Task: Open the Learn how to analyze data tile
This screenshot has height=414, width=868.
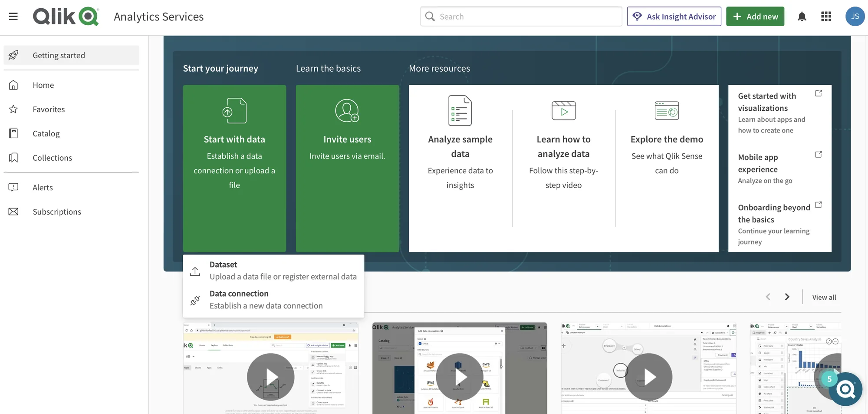Action: 564,168
